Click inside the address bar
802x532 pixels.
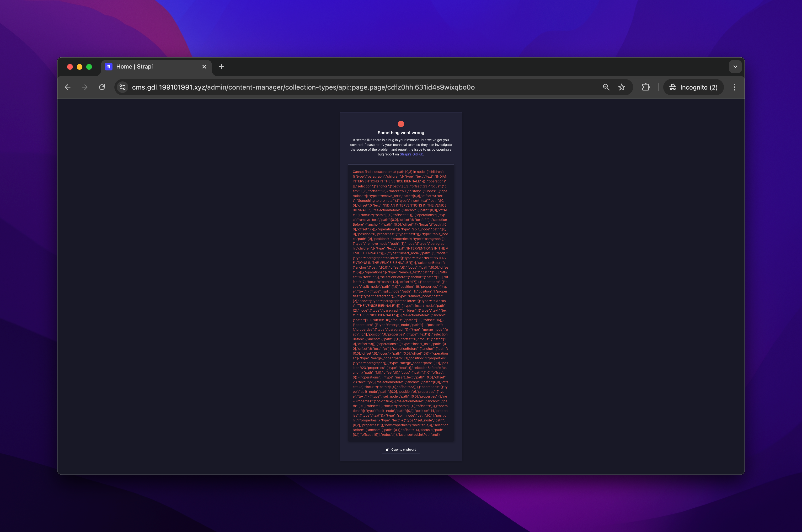[305, 87]
